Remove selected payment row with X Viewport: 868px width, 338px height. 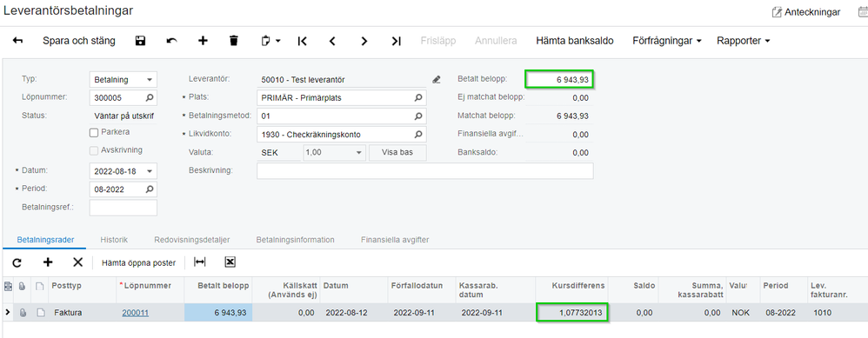pyautogui.click(x=77, y=262)
